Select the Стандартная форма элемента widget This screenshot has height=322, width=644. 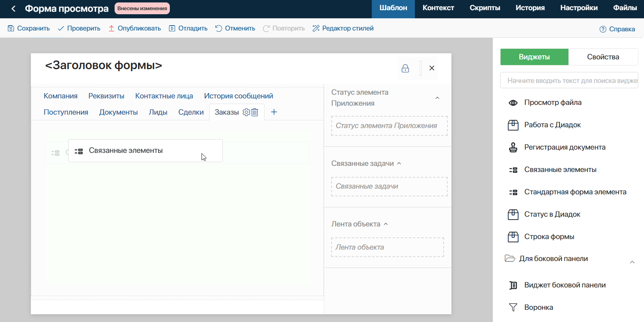(569, 192)
